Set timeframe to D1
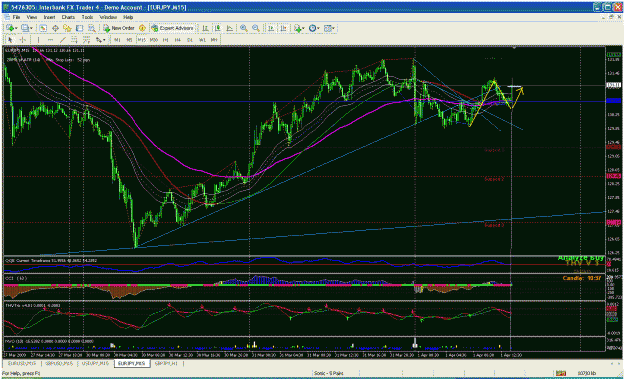 [x=190, y=40]
